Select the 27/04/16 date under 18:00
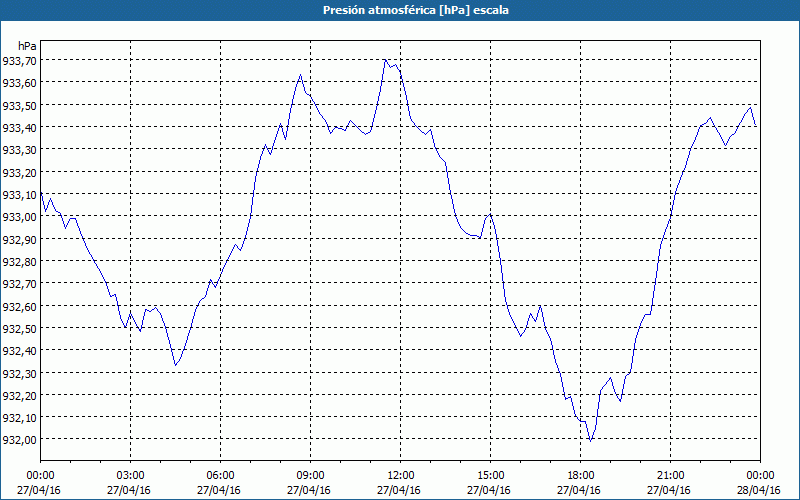This screenshot has width=800, height=500. click(579, 490)
